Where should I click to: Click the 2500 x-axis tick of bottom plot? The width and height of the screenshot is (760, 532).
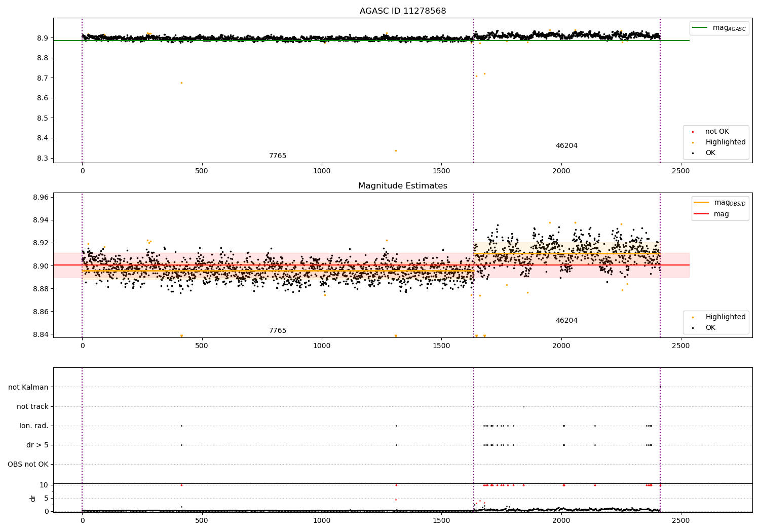point(681,520)
